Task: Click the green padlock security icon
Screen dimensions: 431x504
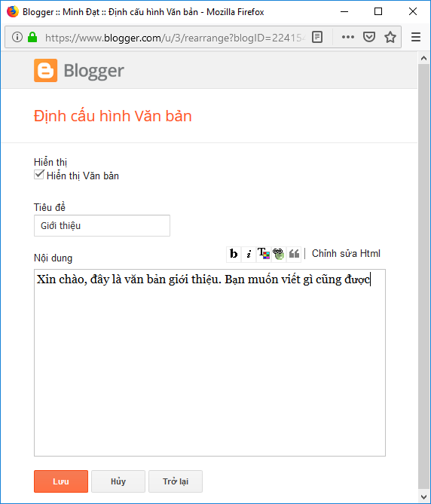Action: click(x=32, y=37)
